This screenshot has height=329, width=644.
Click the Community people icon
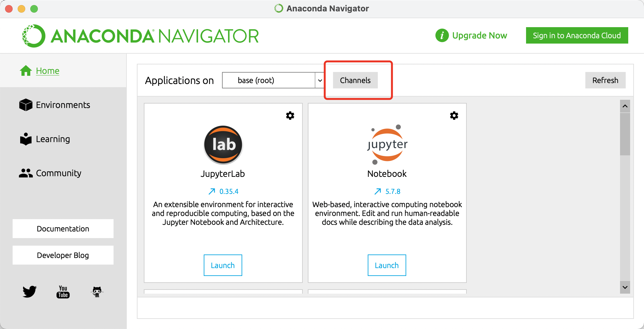click(26, 173)
